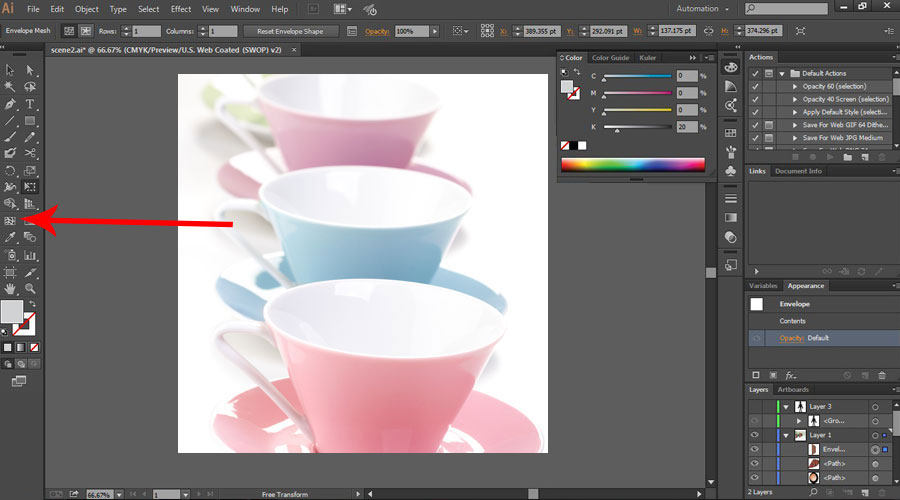This screenshot has width=900, height=500.
Task: Toggle Opacity 60 action checkmark
Action: click(x=755, y=86)
